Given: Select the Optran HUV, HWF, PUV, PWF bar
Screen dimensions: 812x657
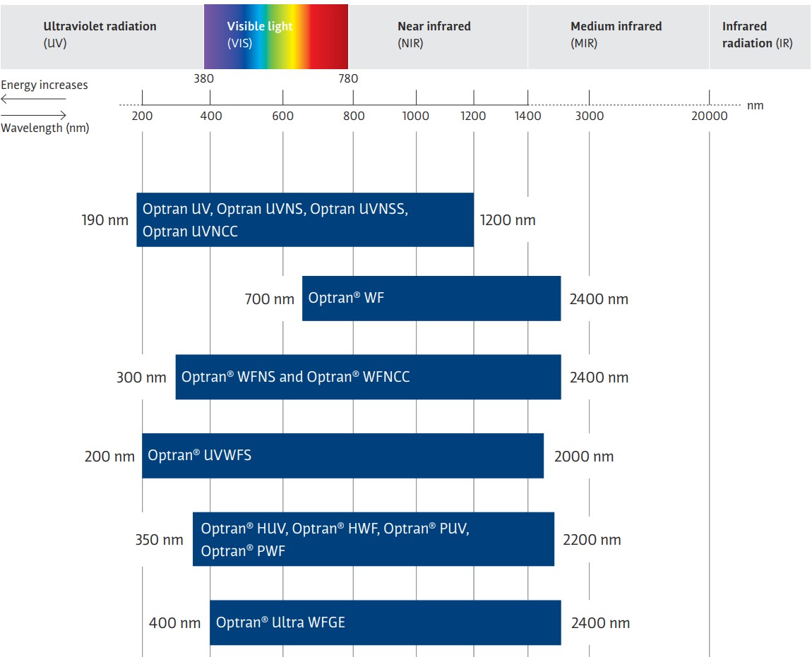Looking at the screenshot, I should pyautogui.click(x=373, y=540).
